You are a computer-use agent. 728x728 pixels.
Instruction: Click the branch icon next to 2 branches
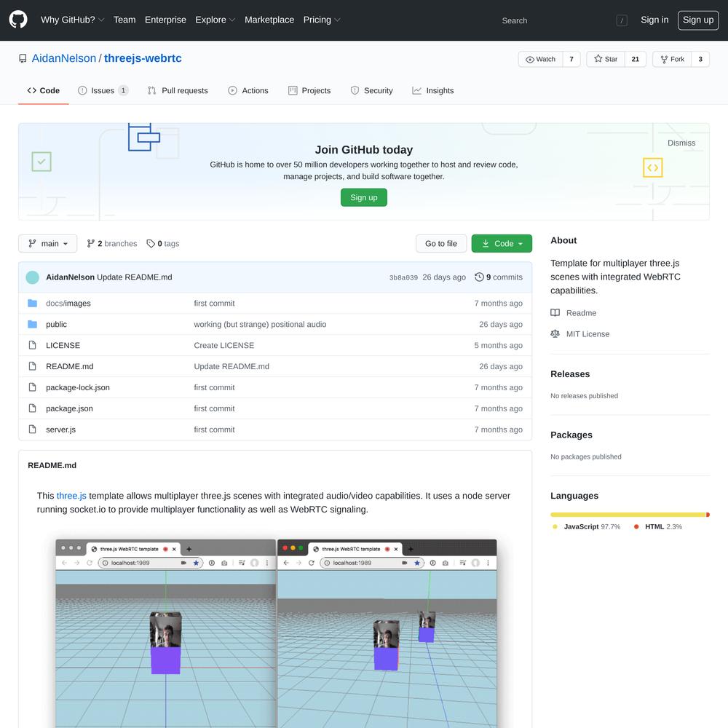click(91, 243)
